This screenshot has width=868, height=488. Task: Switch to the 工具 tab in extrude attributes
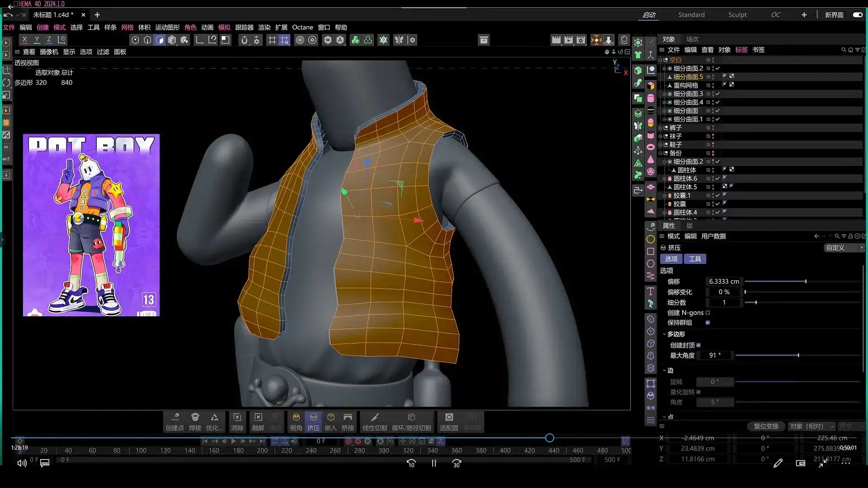[695, 258]
